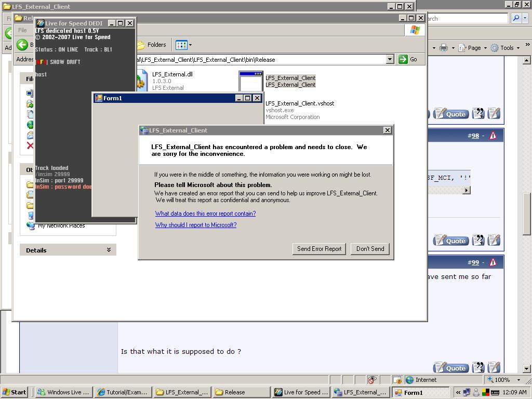Switch to Live for Speed taskbar item
Screen dimensions: 532x399
[301, 392]
